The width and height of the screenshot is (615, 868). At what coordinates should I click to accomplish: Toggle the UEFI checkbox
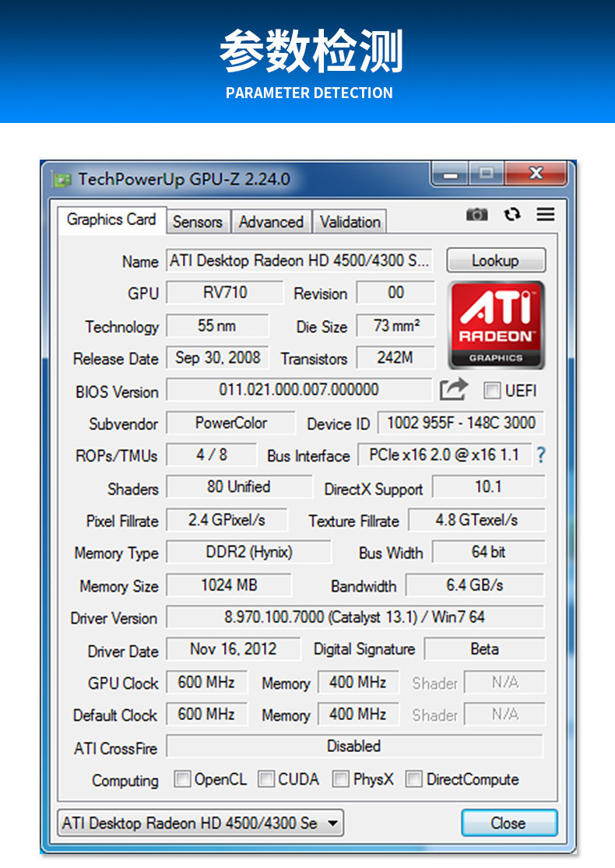491,390
